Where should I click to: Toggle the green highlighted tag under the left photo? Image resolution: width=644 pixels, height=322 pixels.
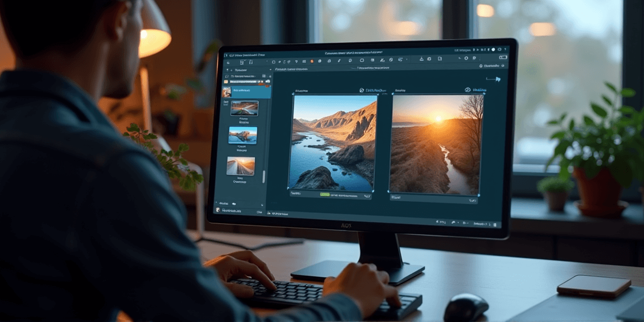325,195
